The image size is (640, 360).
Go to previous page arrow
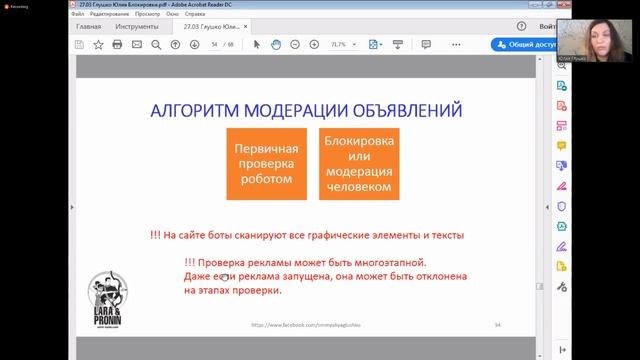coord(175,44)
